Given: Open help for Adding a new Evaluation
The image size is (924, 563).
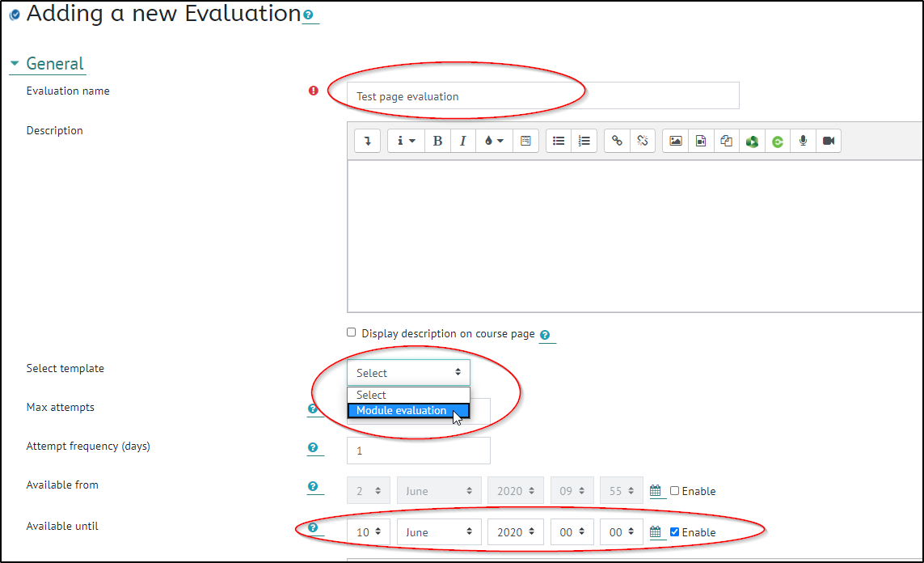Looking at the screenshot, I should [x=308, y=15].
